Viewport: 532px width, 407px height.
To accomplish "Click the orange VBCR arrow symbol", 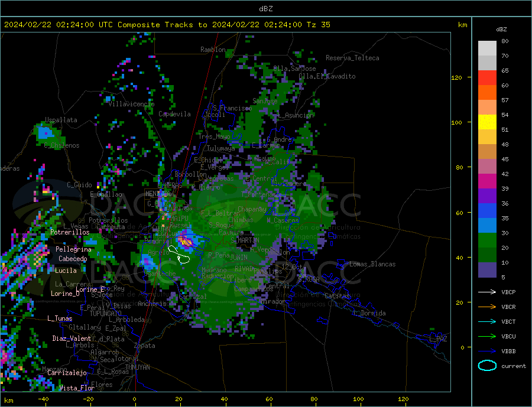I will pyautogui.click(x=487, y=307).
